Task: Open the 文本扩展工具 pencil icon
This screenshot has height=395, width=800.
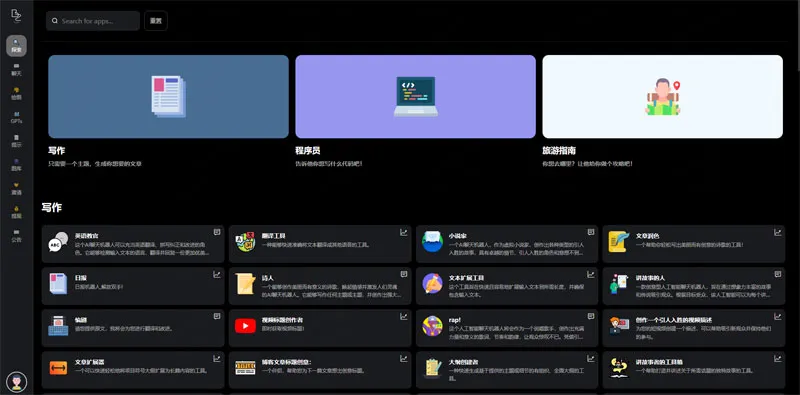Action: tap(432, 283)
